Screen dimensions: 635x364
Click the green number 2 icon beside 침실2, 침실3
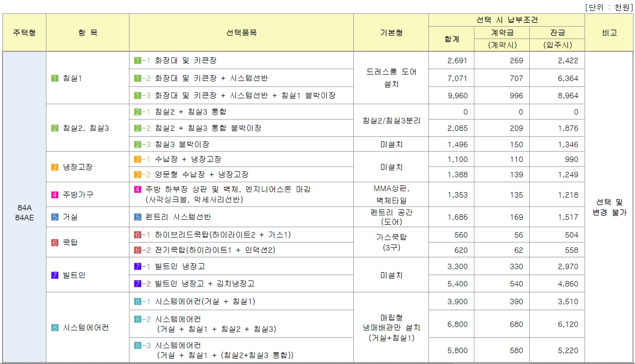tap(55, 128)
